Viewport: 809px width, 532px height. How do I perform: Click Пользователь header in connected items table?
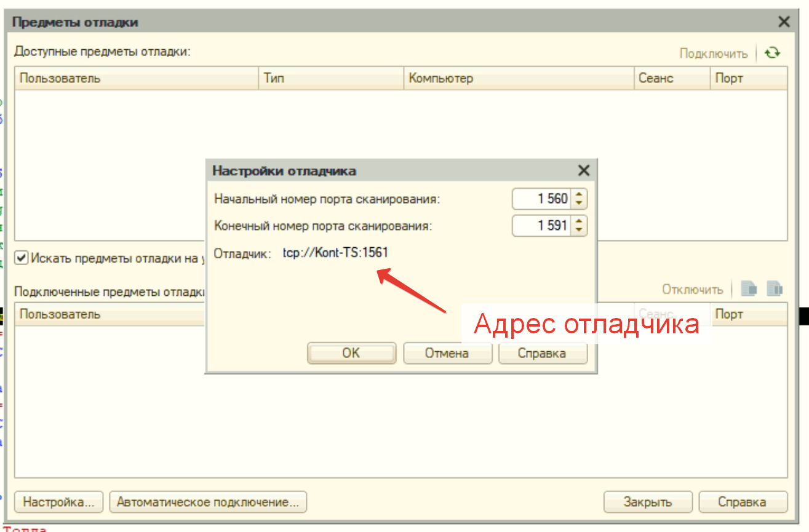point(110,314)
